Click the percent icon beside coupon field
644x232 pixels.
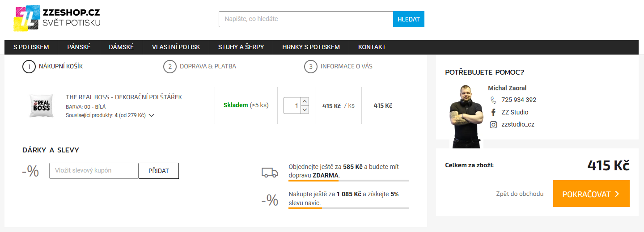click(30, 171)
